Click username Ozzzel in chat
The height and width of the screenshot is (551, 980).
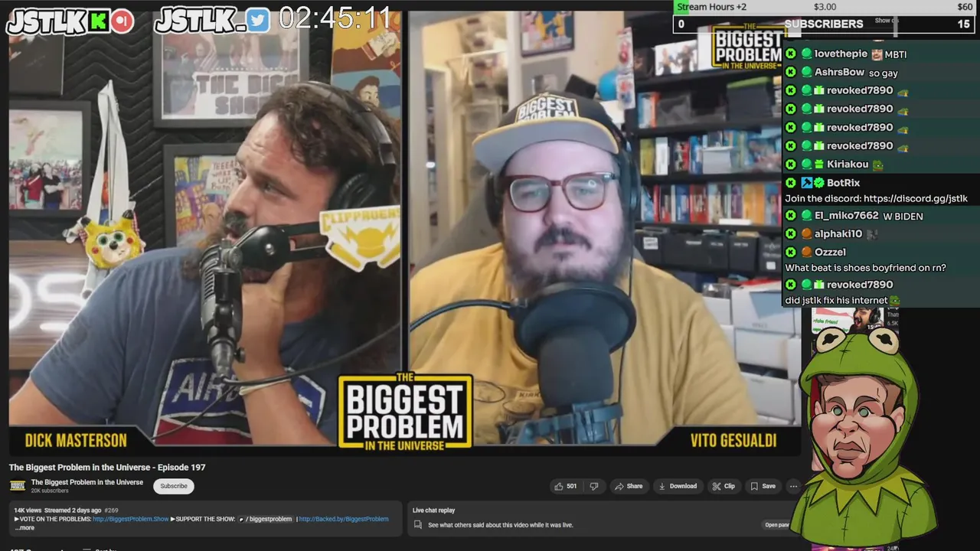tap(830, 252)
